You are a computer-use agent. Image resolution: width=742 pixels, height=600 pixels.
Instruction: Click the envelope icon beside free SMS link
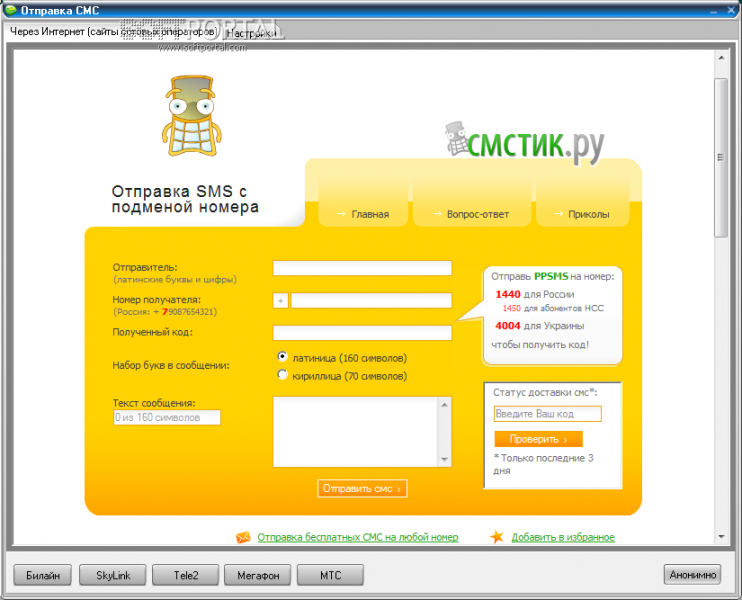(x=243, y=537)
